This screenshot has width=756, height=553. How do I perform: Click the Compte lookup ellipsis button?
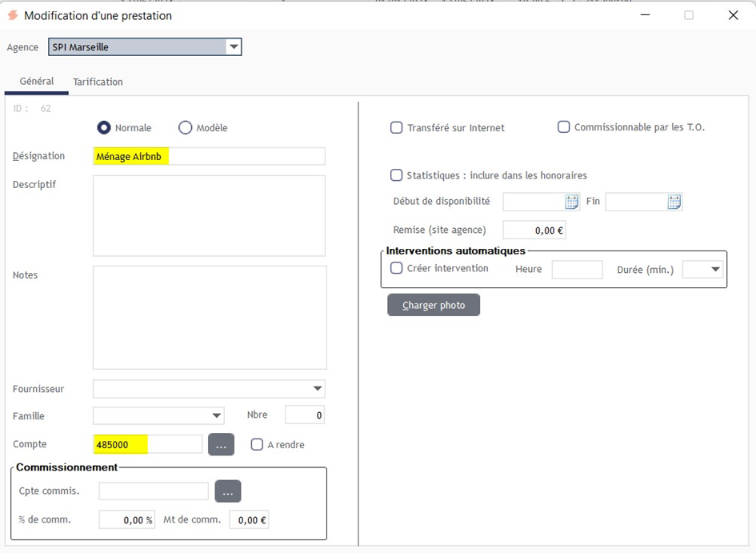coord(222,444)
